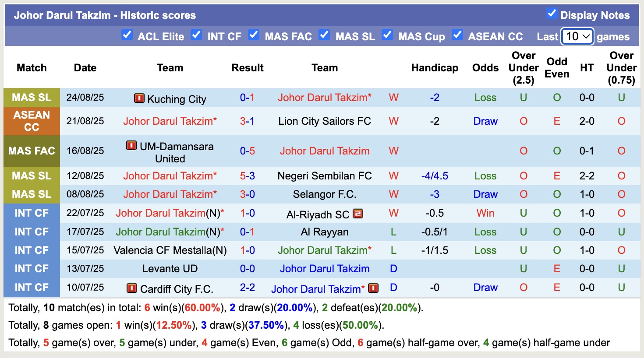Click card icon after Johor Darul Takzim in Cardiff row
Viewport: 644px width, 358px height.
[x=373, y=288]
